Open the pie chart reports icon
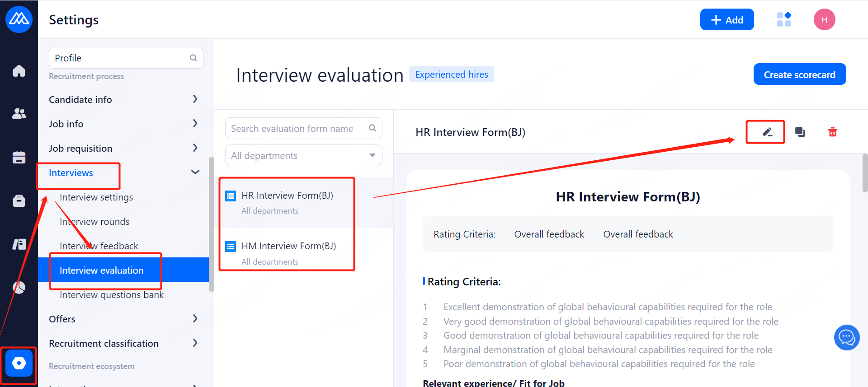The height and width of the screenshot is (387, 868). [19, 287]
